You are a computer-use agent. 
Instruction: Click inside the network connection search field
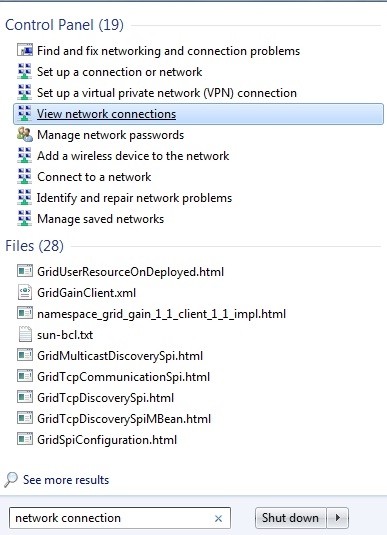[x=113, y=518]
